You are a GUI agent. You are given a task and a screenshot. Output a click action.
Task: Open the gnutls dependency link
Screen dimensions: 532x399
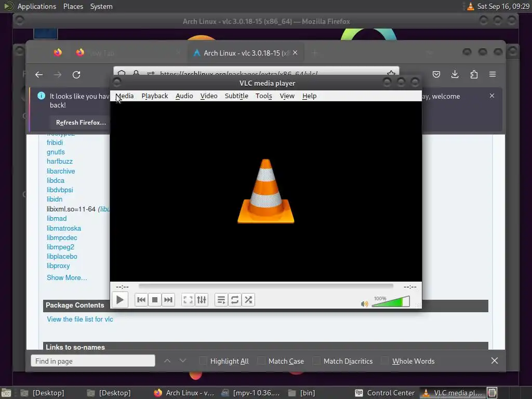[x=56, y=152]
